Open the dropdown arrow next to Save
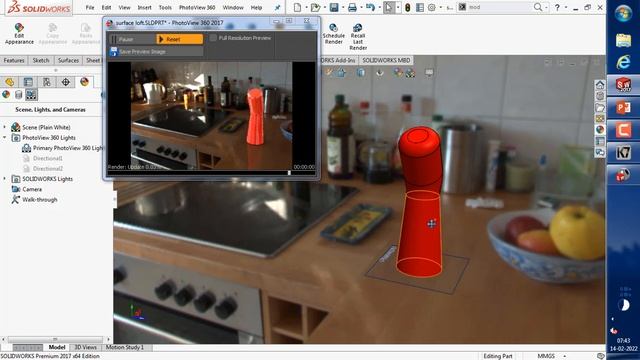Image resolution: width=640 pixels, height=360 pixels. [x=342, y=7]
